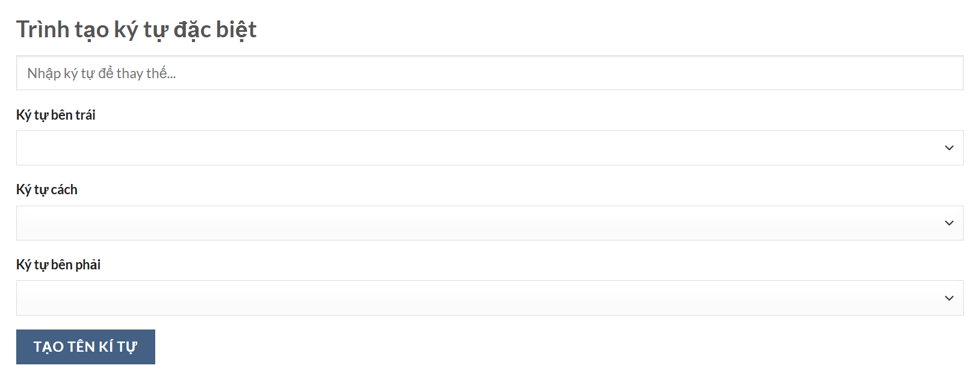Viewport: 980px width, 383px height.
Task: Click the chevron arrow of the left character select
Action: pyautogui.click(x=949, y=148)
